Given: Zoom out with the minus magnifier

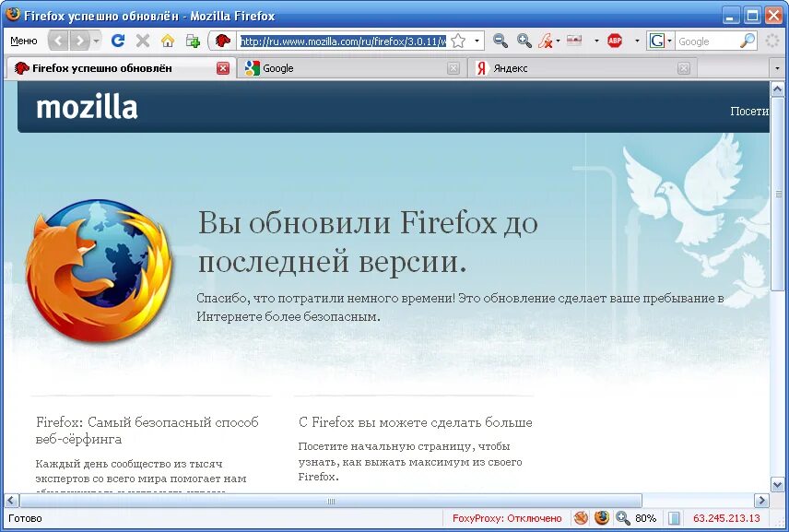Looking at the screenshot, I should coord(500,41).
